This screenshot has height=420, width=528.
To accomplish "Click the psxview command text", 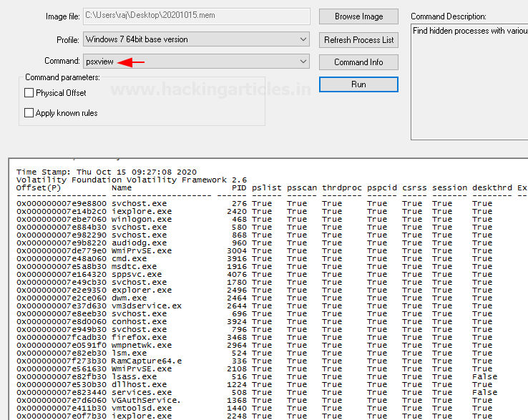I will (x=100, y=62).
